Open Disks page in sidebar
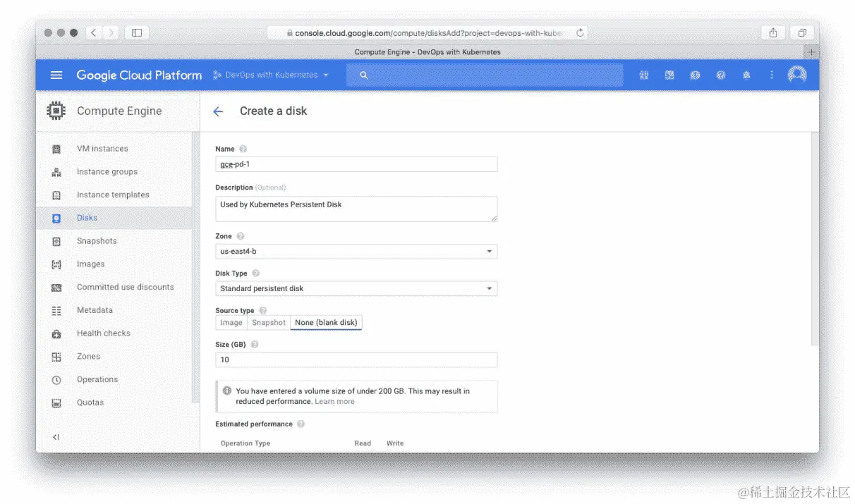Screen dimensions: 855x504 pyautogui.click(x=87, y=219)
